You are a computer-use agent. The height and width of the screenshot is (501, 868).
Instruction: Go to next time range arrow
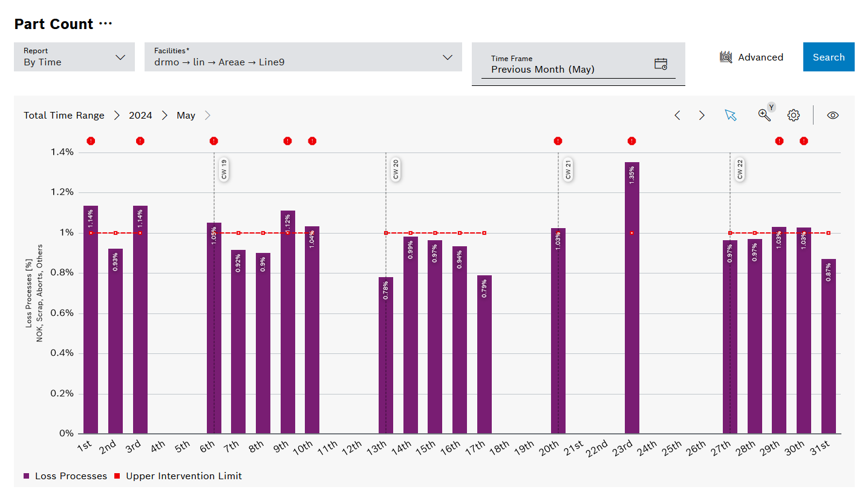coord(702,116)
